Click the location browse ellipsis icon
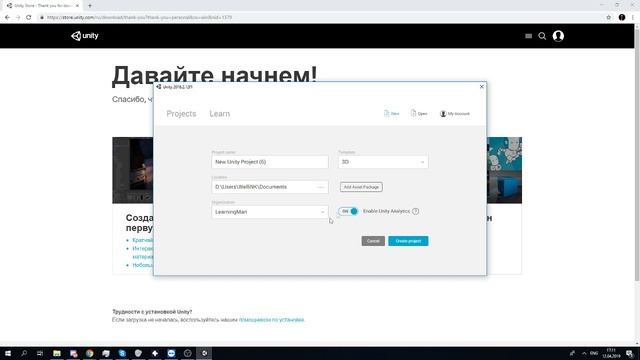The width and height of the screenshot is (640, 360). 320,187
